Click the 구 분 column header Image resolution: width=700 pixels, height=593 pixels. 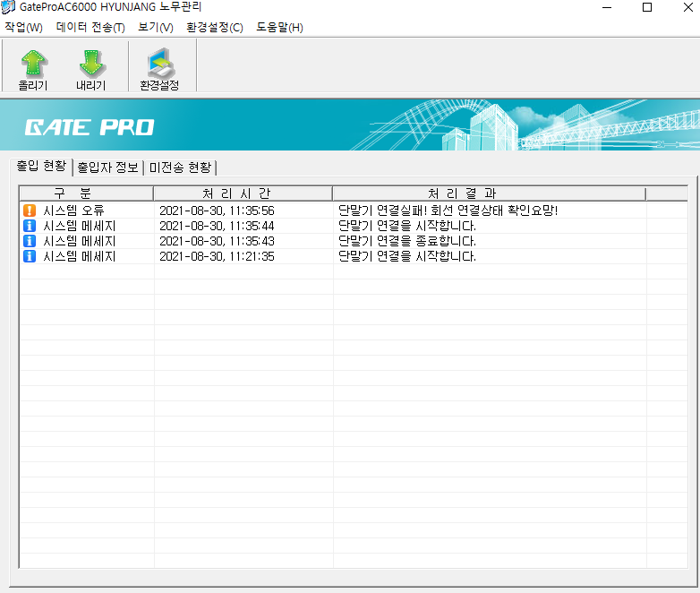pyautogui.click(x=86, y=193)
